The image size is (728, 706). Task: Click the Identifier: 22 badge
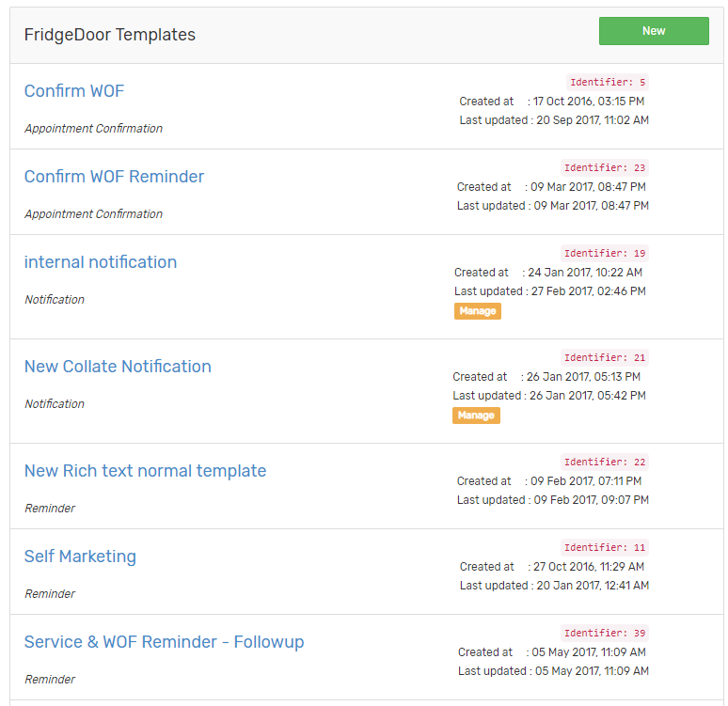605,463
